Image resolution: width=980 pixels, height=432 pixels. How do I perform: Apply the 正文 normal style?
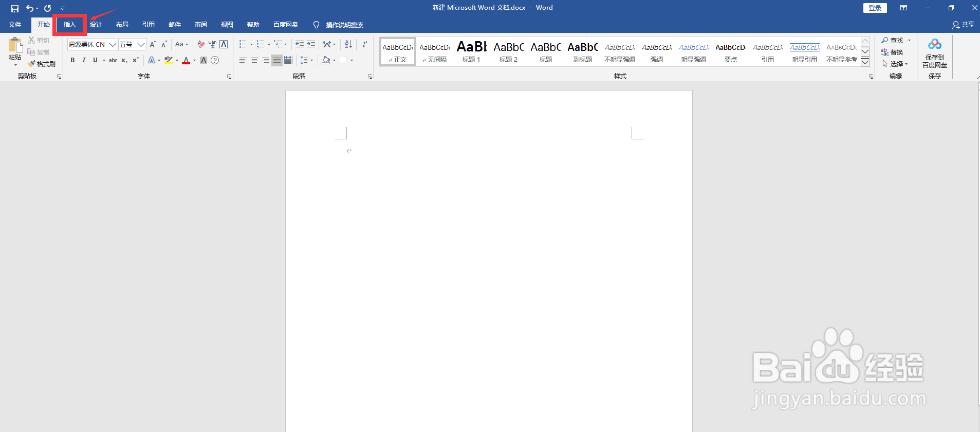(398, 51)
